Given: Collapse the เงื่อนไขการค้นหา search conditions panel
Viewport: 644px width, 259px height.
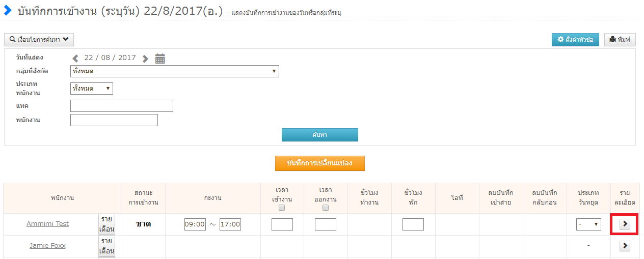Looking at the screenshot, I should click(39, 39).
